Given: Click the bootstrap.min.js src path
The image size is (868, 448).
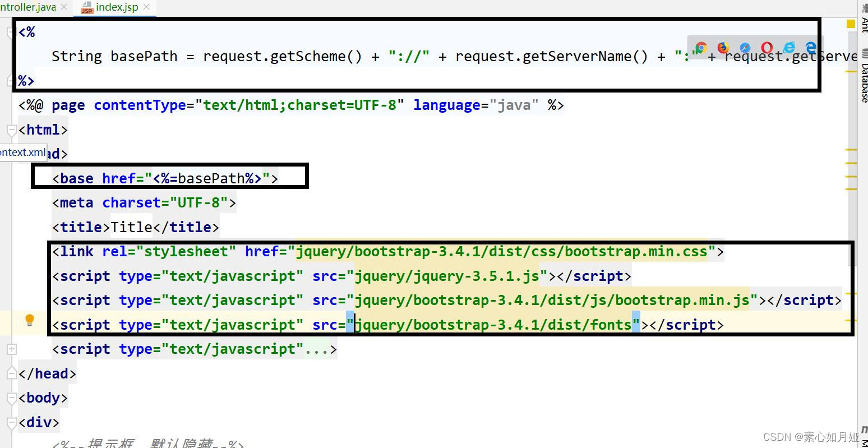Looking at the screenshot, I should pos(552,300).
